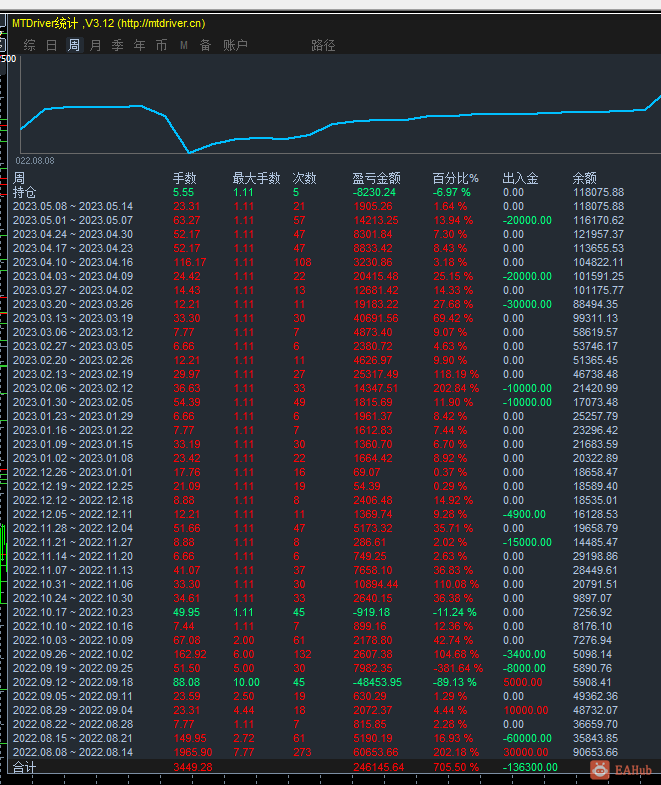Image resolution: width=661 pixels, height=785 pixels.
Task: Click the 次数 column header
Action: point(304,178)
